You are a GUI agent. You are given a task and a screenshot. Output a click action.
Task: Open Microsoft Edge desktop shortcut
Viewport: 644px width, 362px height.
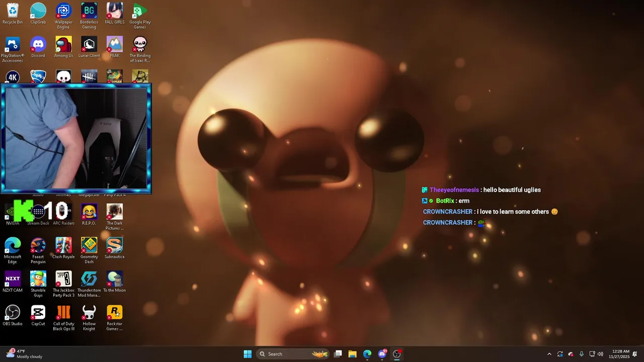tap(13, 250)
